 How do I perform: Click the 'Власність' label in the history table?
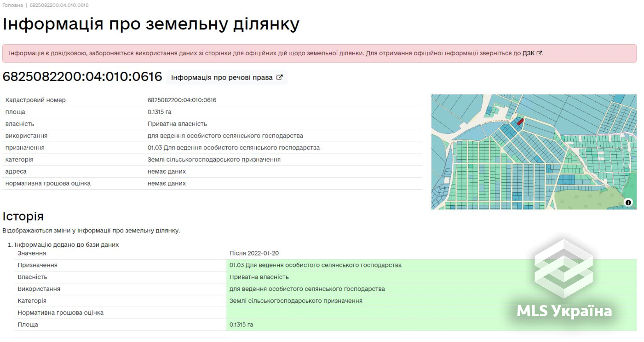tap(32, 277)
